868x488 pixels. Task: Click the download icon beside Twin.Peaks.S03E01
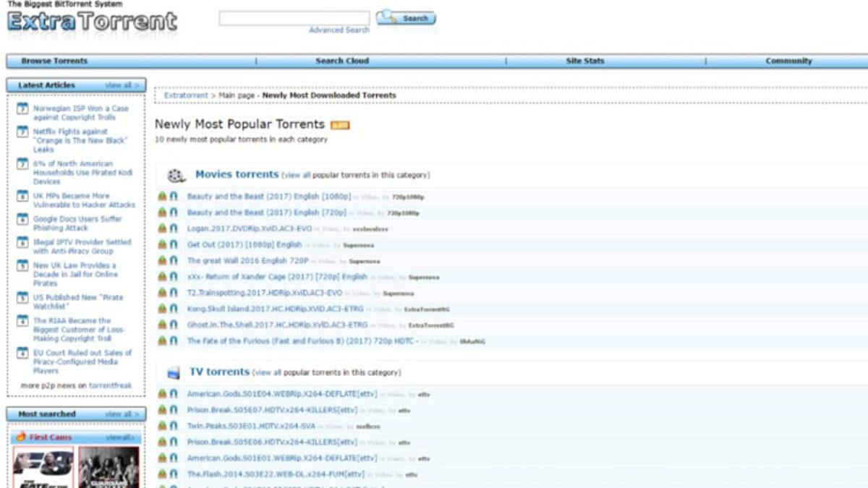pos(164,426)
